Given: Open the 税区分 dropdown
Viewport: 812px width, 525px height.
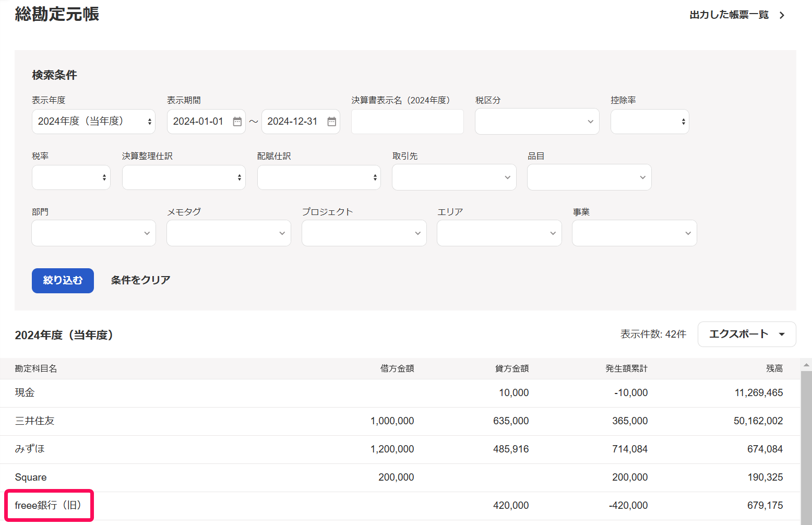Looking at the screenshot, I should click(537, 122).
